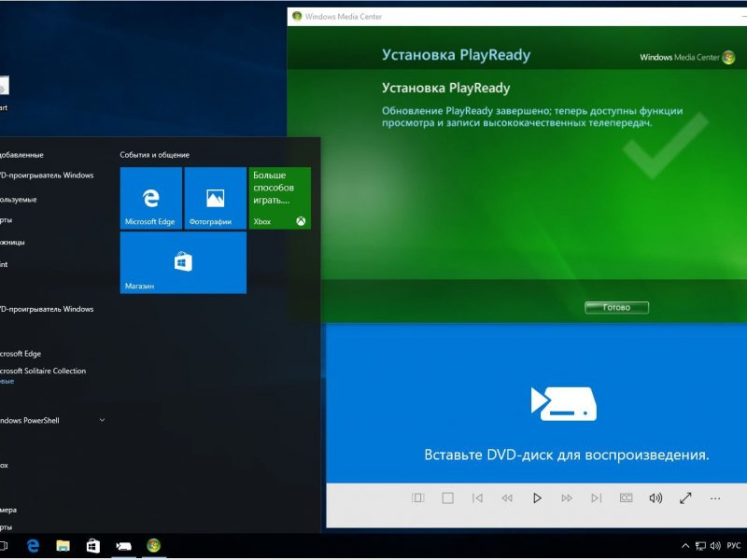
Task: Switch to Windows Media Center taskbar icon
Action: pos(153,546)
